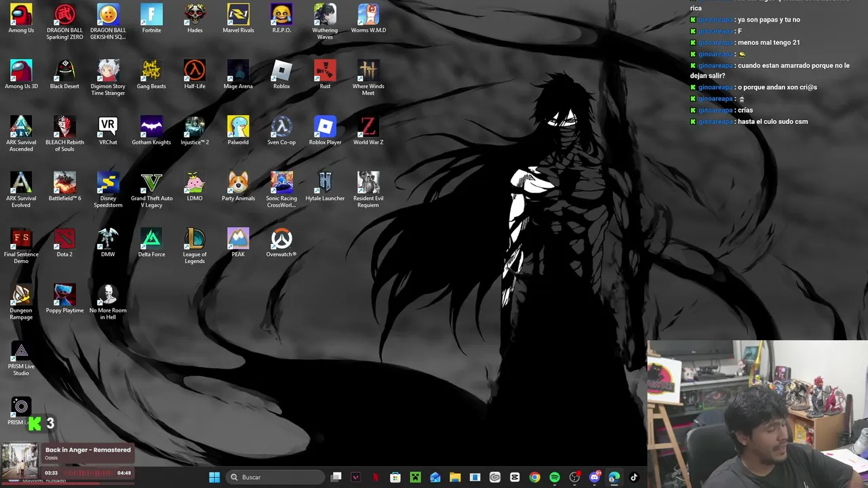Open TikTok taskbar icon

[x=634, y=477]
